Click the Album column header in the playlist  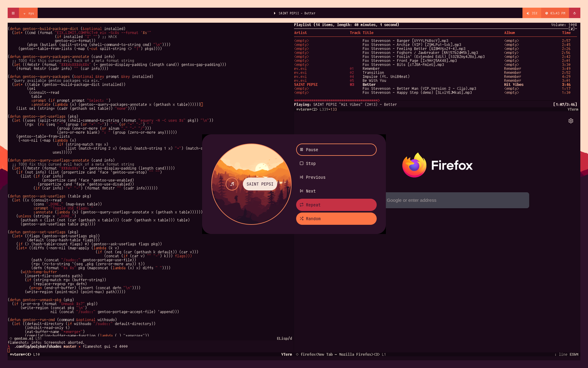coord(510,33)
